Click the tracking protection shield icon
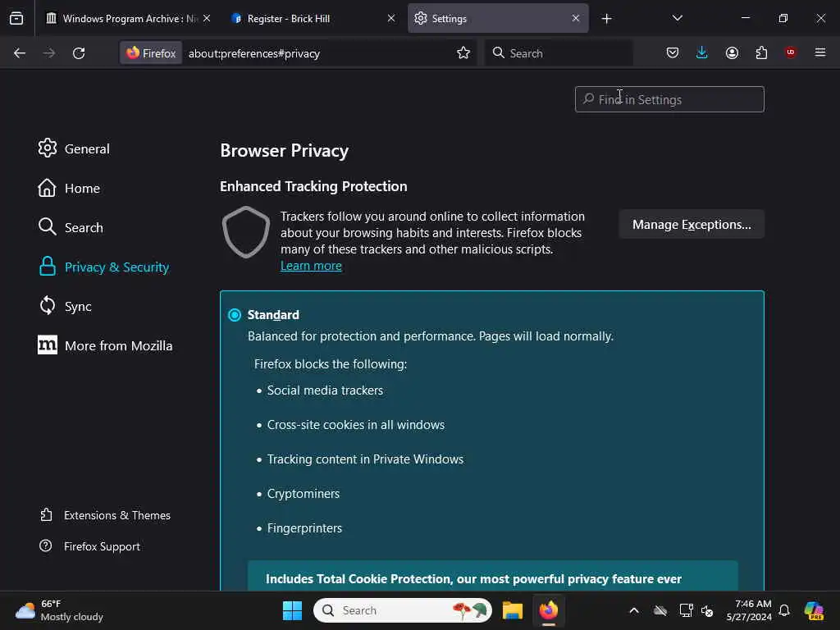This screenshot has width=840, height=630. pos(246,232)
